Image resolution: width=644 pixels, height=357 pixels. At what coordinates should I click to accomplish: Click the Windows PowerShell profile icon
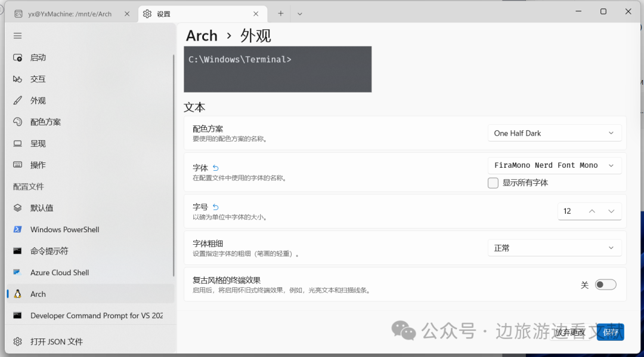[18, 229]
